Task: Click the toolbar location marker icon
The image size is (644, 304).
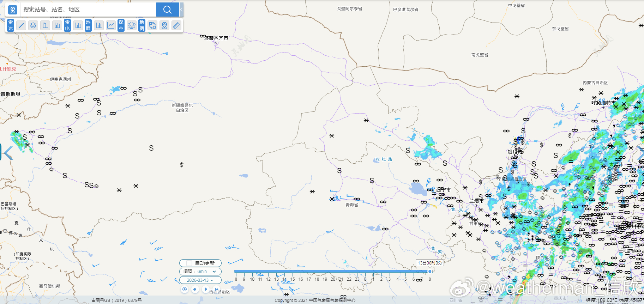Action: tap(164, 25)
